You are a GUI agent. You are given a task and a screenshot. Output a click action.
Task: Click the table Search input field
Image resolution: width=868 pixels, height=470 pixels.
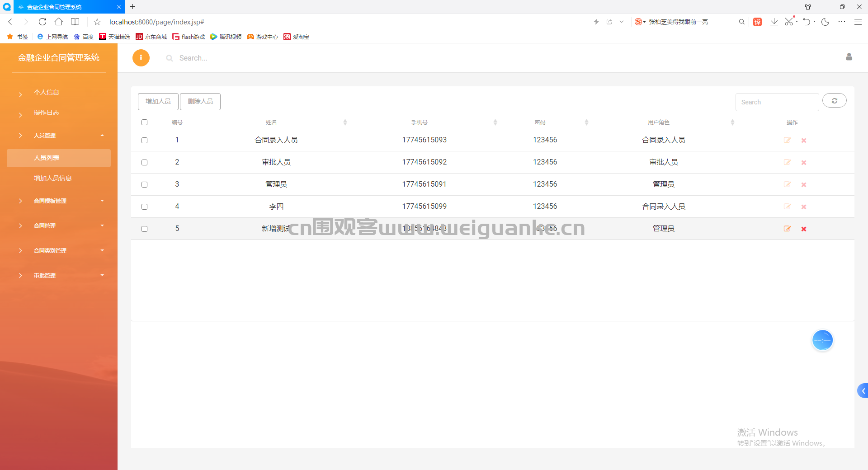coord(777,102)
